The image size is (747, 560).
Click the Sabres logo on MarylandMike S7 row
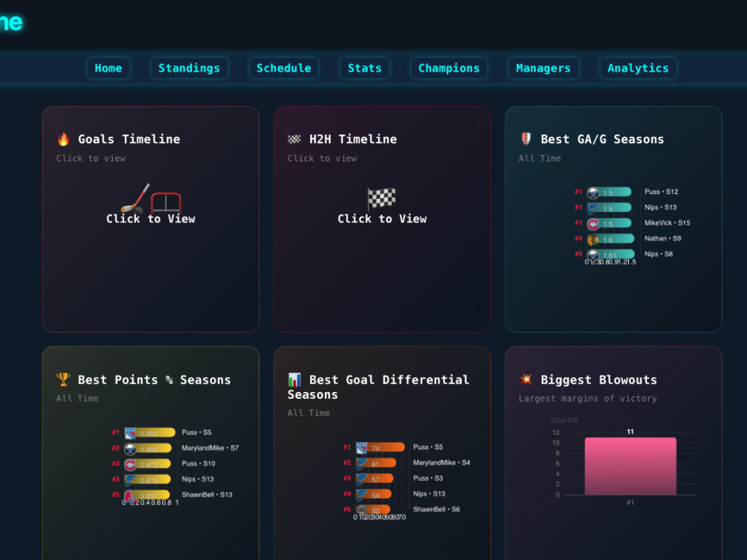(130, 449)
